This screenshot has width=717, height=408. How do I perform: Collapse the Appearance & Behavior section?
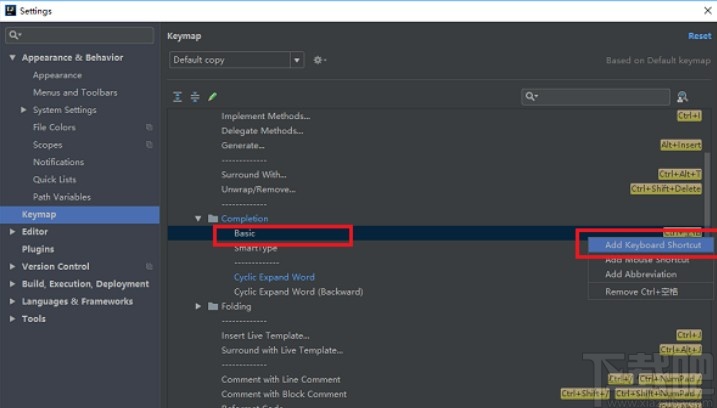click(x=12, y=58)
